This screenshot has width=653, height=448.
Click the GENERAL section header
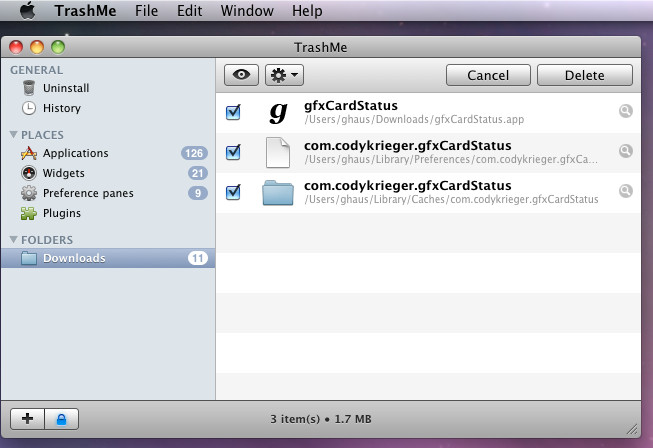(x=37, y=70)
